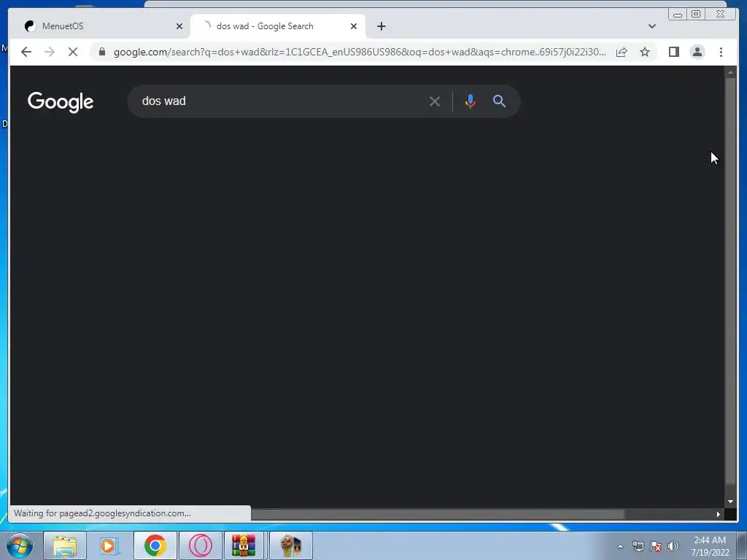Open the Chrome profile avatar
747x560 pixels.
pyautogui.click(x=697, y=52)
